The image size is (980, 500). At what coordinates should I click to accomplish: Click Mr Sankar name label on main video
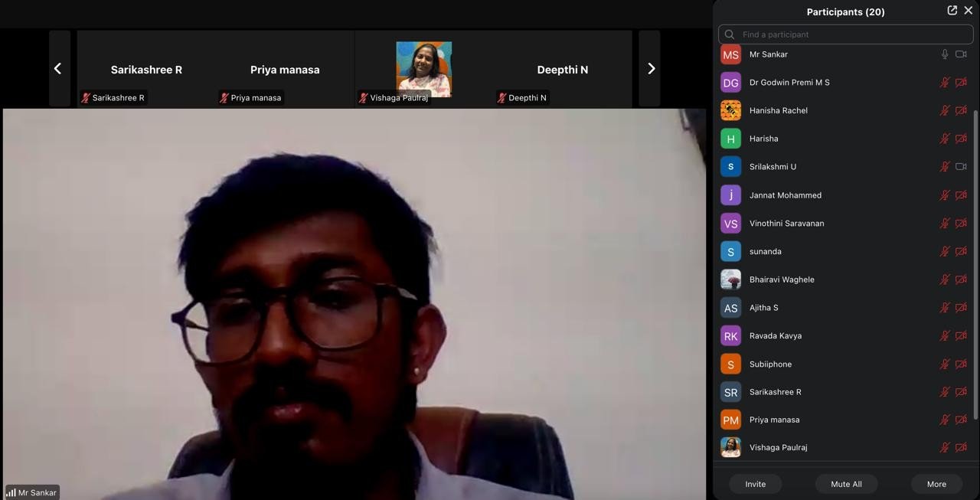point(32,492)
